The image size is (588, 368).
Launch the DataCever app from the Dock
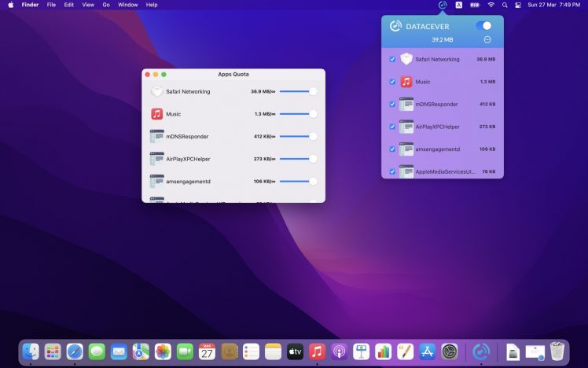(481, 351)
